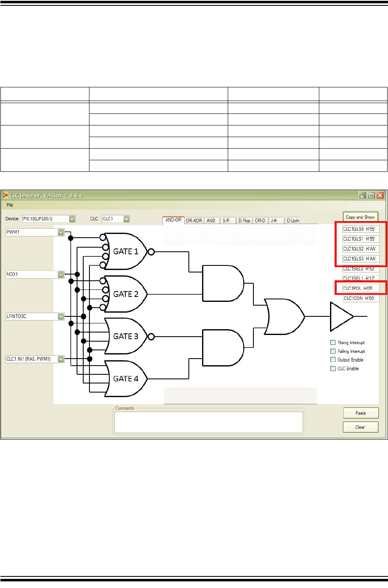This screenshot has width=388, height=588.
Task: Switch to the OR-XOR tab
Action: (x=194, y=221)
